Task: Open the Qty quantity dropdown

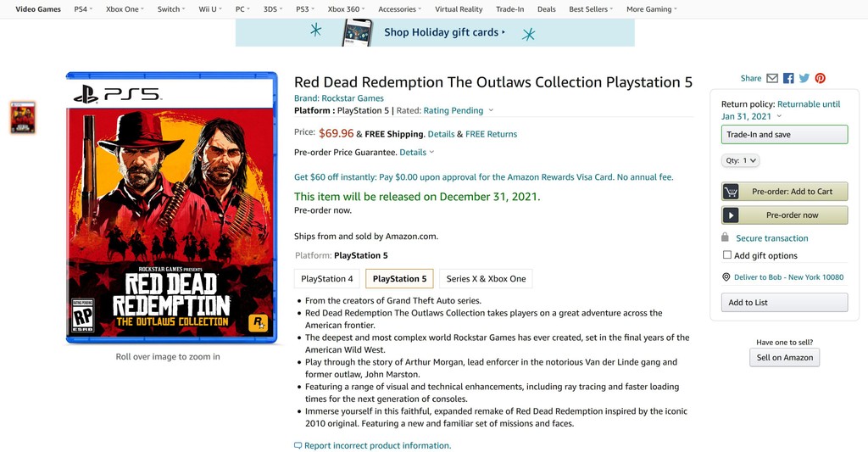Action: [x=741, y=160]
